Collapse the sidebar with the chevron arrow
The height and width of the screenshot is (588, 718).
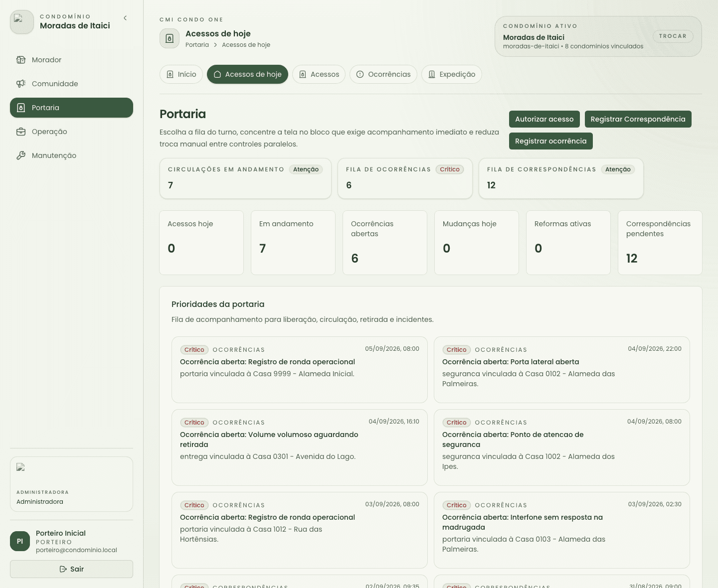(125, 18)
